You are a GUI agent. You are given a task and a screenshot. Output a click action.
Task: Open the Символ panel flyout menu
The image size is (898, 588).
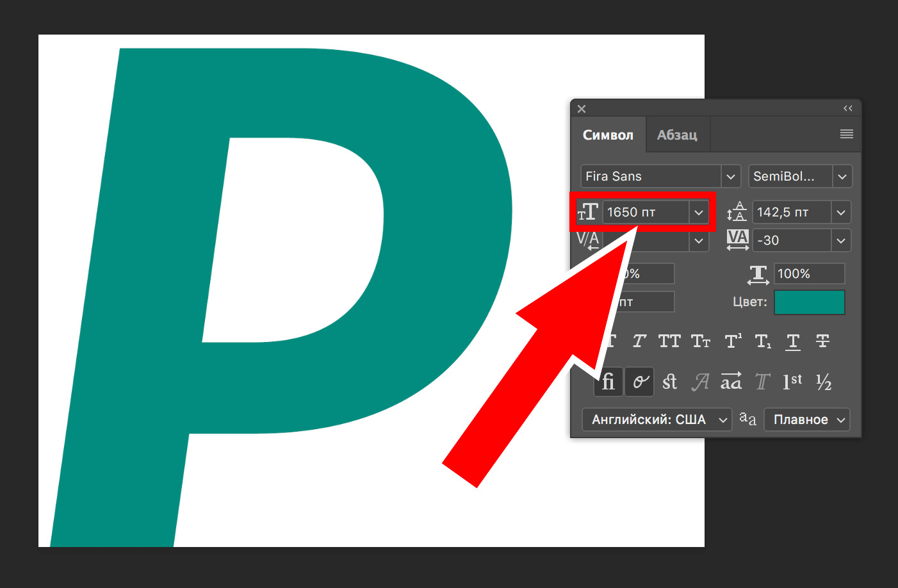point(846,134)
